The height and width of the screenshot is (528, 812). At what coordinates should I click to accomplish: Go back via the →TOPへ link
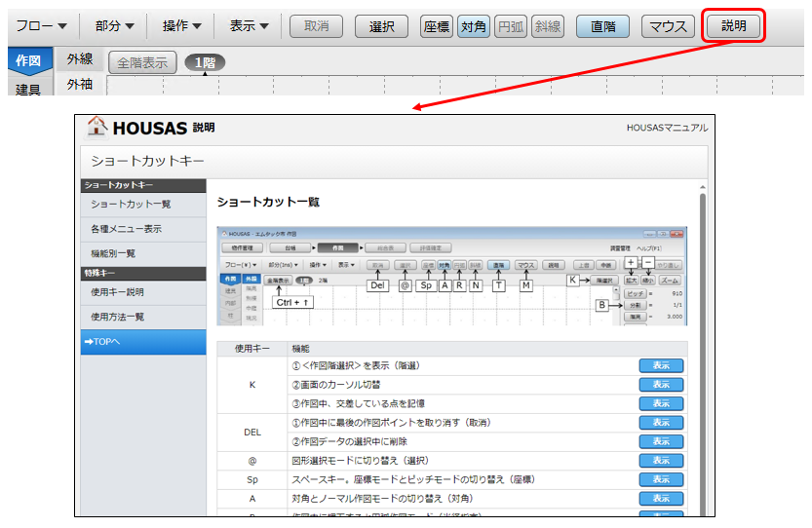click(143, 342)
